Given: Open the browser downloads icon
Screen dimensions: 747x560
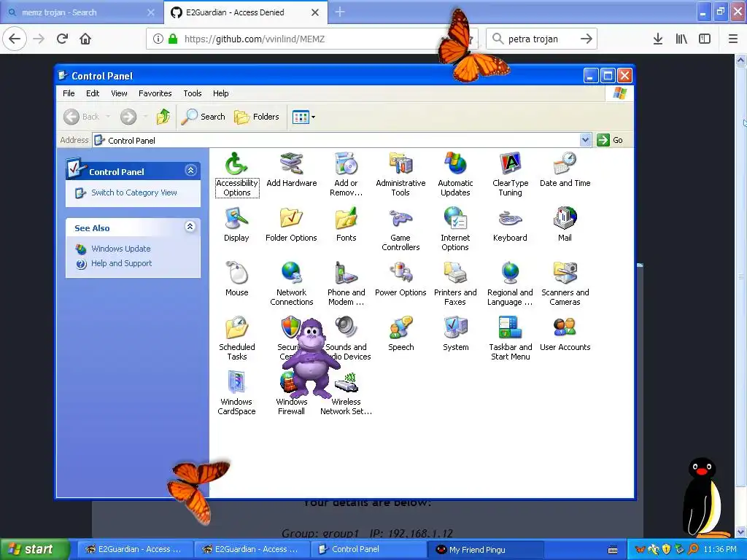Looking at the screenshot, I should [658, 39].
